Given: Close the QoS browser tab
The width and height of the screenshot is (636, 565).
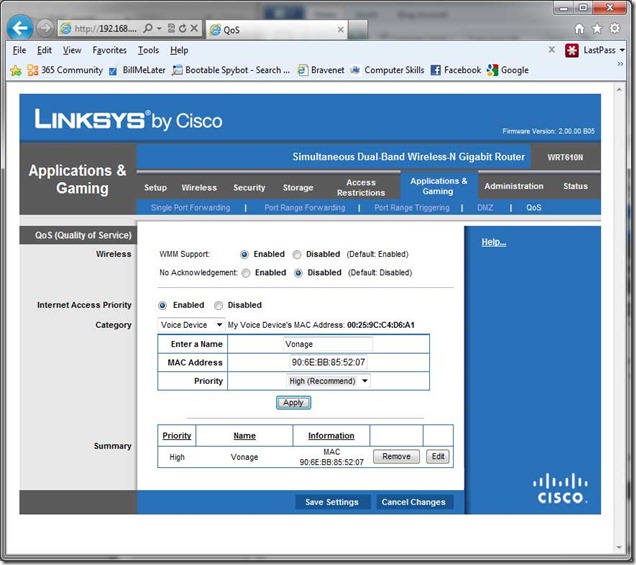Looking at the screenshot, I should pyautogui.click(x=341, y=29).
